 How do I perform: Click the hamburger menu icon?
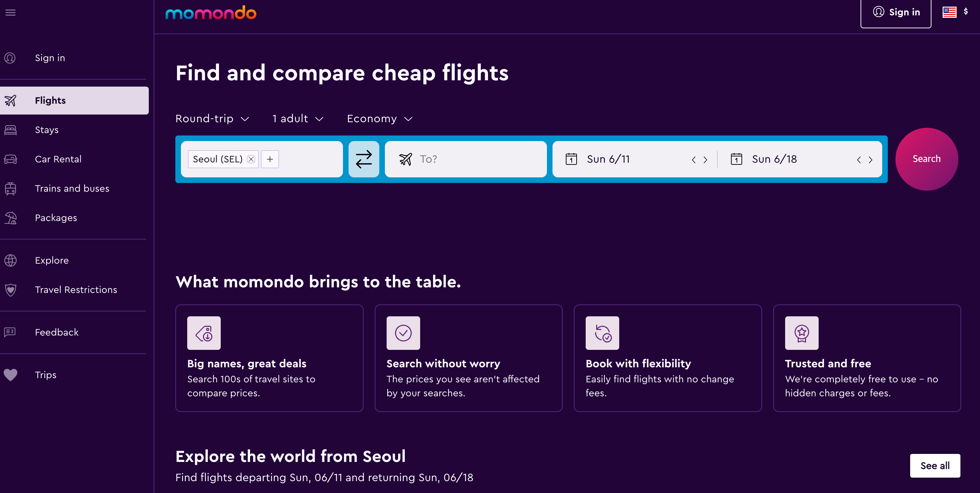[x=10, y=13]
